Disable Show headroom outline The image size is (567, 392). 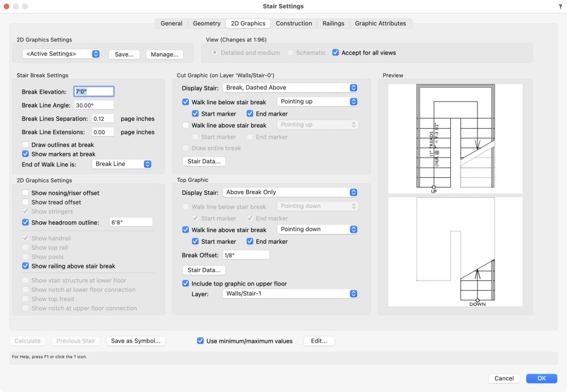click(x=26, y=222)
